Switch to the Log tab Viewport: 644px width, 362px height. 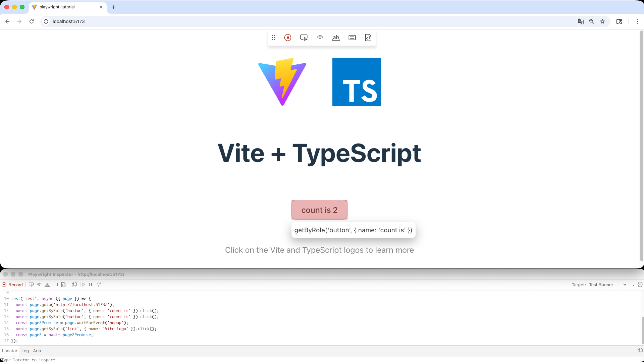(x=25, y=351)
